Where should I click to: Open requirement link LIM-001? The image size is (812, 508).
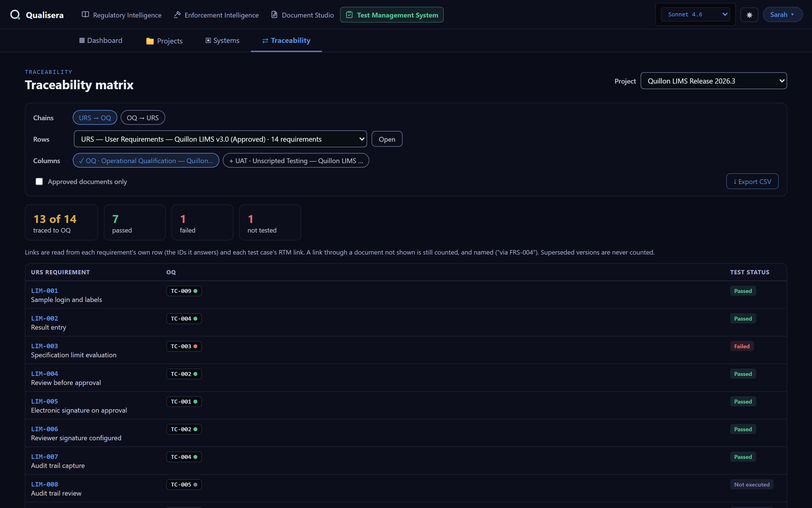coord(45,291)
